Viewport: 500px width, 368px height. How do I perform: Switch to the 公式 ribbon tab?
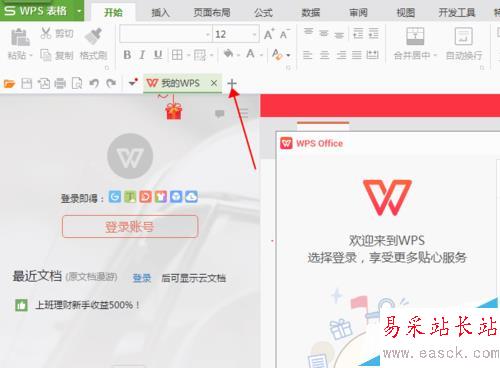point(263,13)
